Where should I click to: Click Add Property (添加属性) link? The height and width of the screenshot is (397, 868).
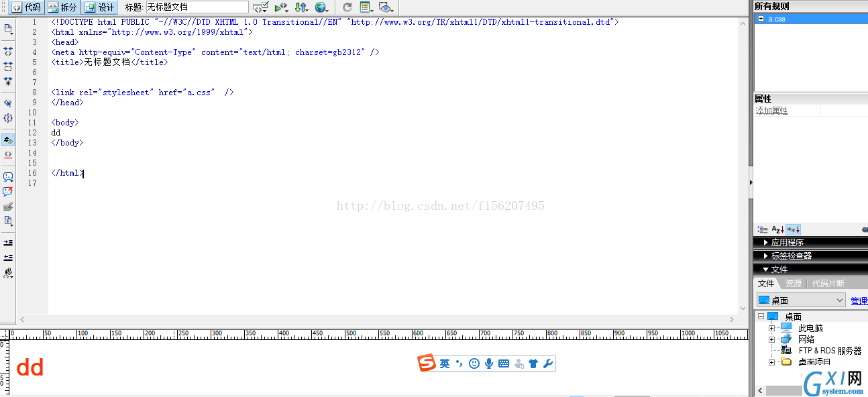coord(772,111)
